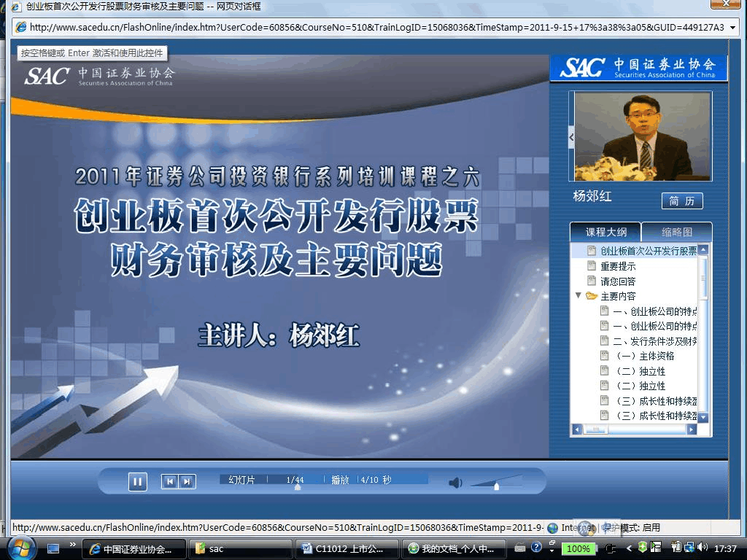
Task: Skip to the next slide
Action: click(x=187, y=481)
